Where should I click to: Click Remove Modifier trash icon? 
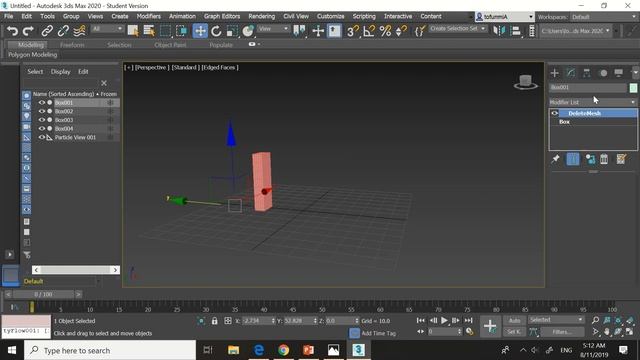coord(604,159)
